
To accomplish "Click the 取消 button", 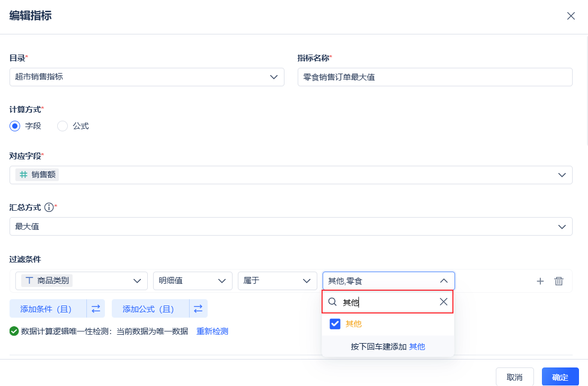I will [x=514, y=376].
